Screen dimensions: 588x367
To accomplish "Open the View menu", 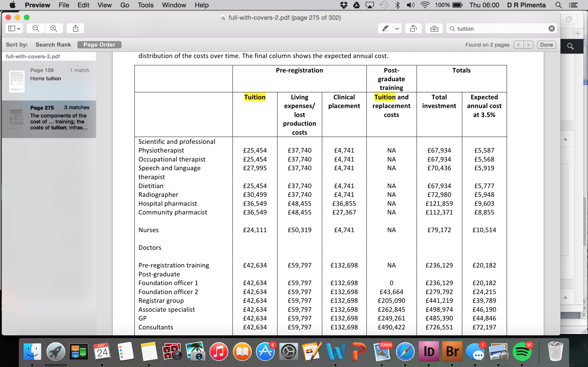I will (105, 5).
